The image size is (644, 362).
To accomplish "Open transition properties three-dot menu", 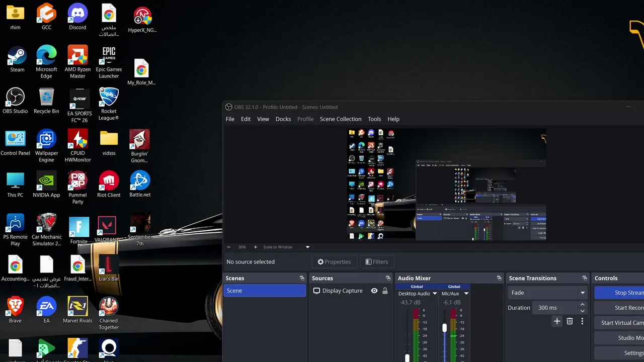I will click(x=582, y=321).
